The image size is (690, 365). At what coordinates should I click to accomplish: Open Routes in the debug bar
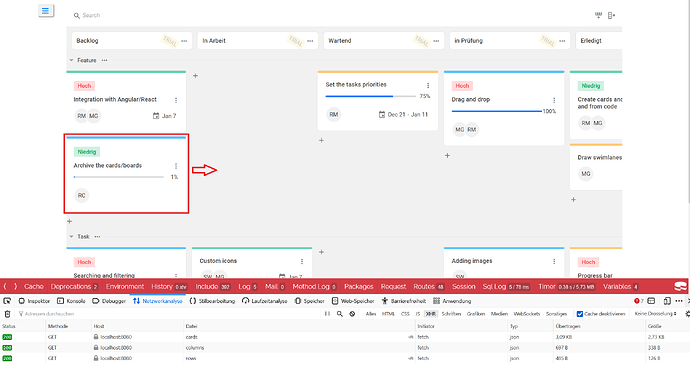[x=429, y=287]
